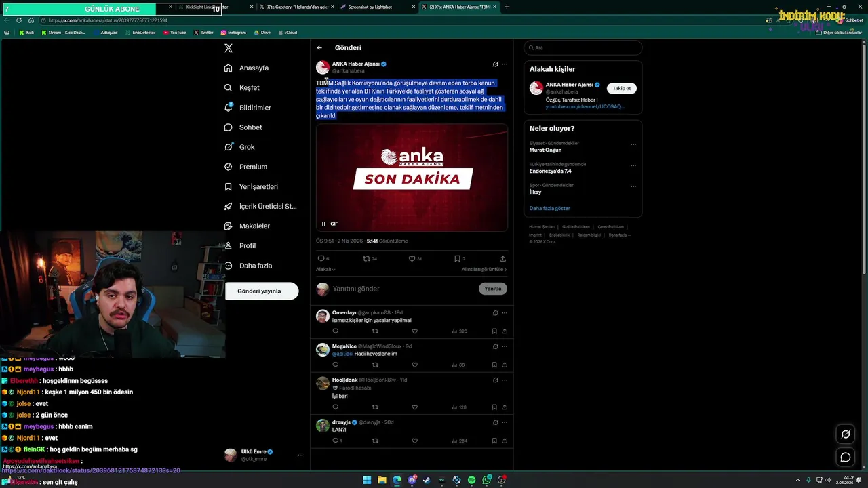868x488 pixels.
Task: Open Steam from the taskbar
Action: click(x=427, y=480)
